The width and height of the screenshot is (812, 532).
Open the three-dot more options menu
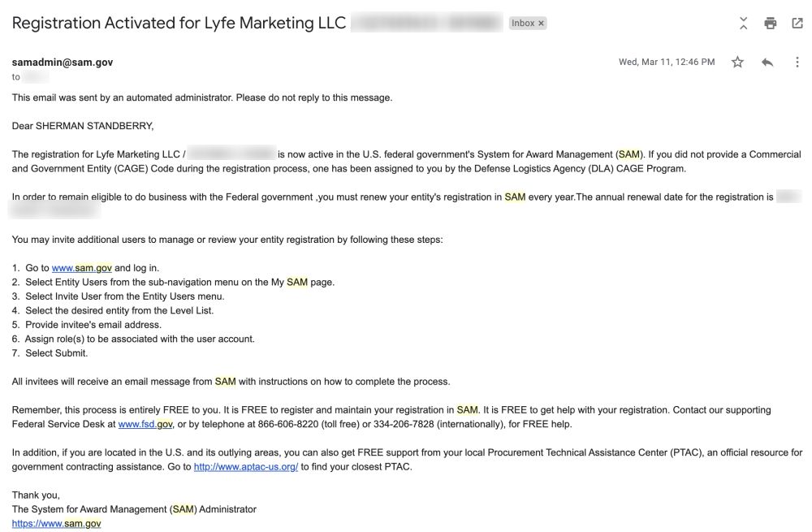coord(797,63)
